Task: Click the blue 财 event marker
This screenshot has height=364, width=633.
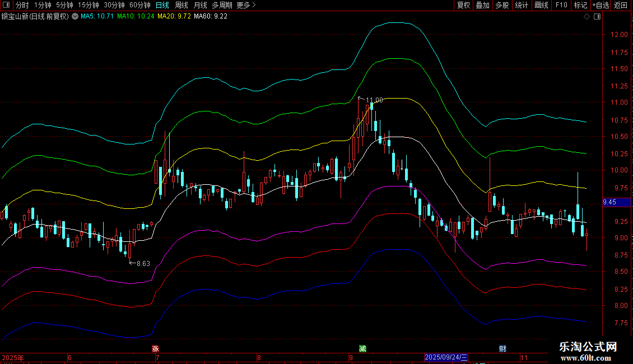Action: tap(502, 349)
